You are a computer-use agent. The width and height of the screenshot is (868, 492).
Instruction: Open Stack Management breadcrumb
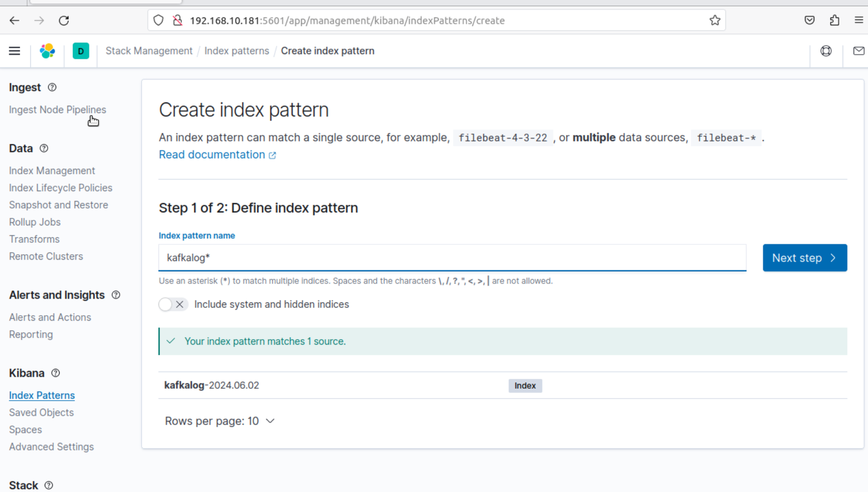[x=149, y=51]
